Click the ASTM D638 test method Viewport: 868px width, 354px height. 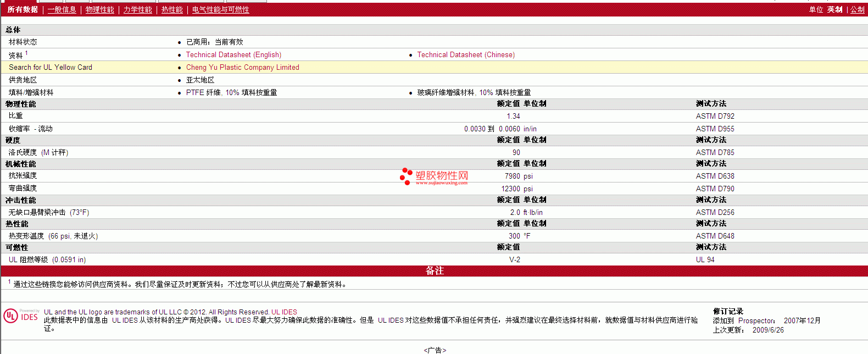(x=715, y=176)
